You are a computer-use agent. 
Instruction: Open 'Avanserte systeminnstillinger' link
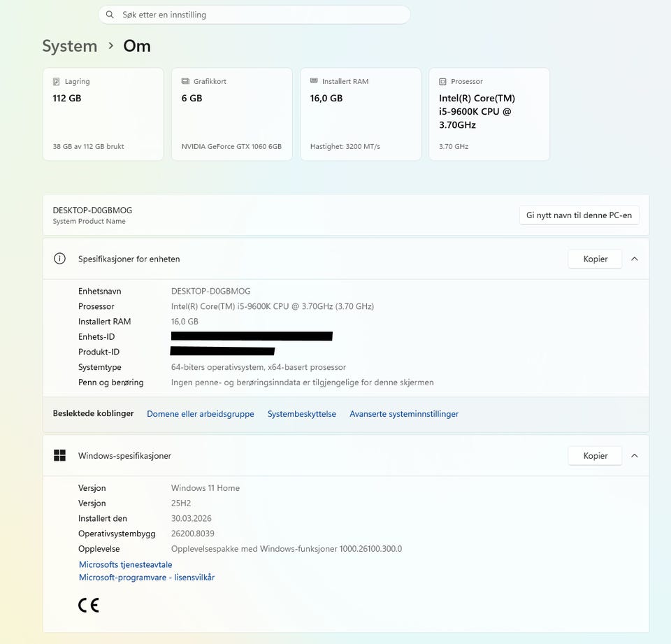coord(404,414)
